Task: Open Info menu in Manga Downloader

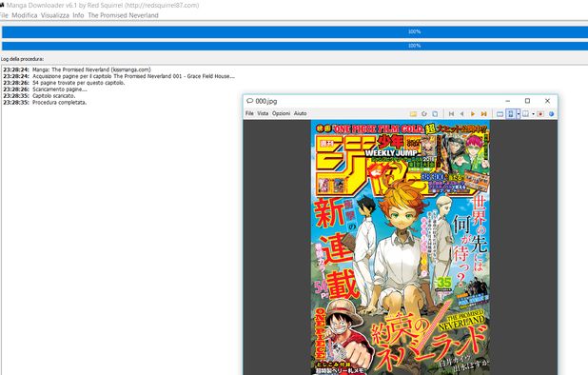Action: (78, 15)
